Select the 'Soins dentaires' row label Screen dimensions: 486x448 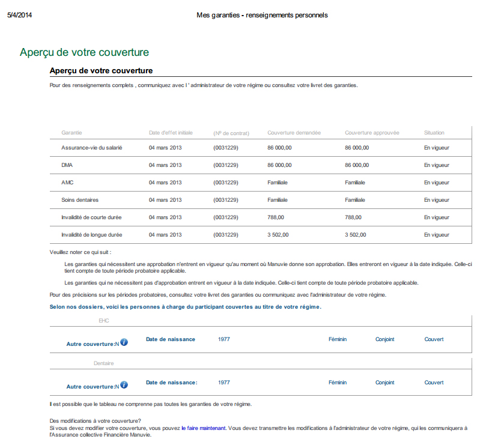[80, 200]
